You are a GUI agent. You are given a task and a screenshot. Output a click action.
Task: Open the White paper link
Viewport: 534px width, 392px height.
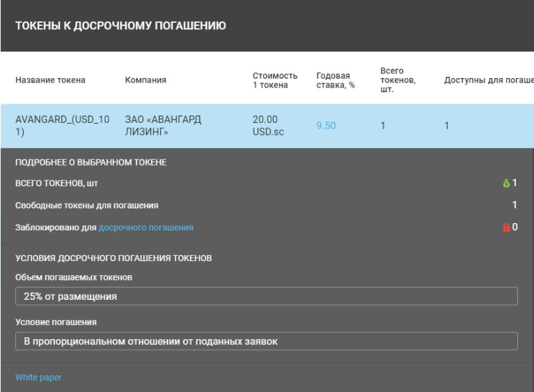[x=39, y=377]
